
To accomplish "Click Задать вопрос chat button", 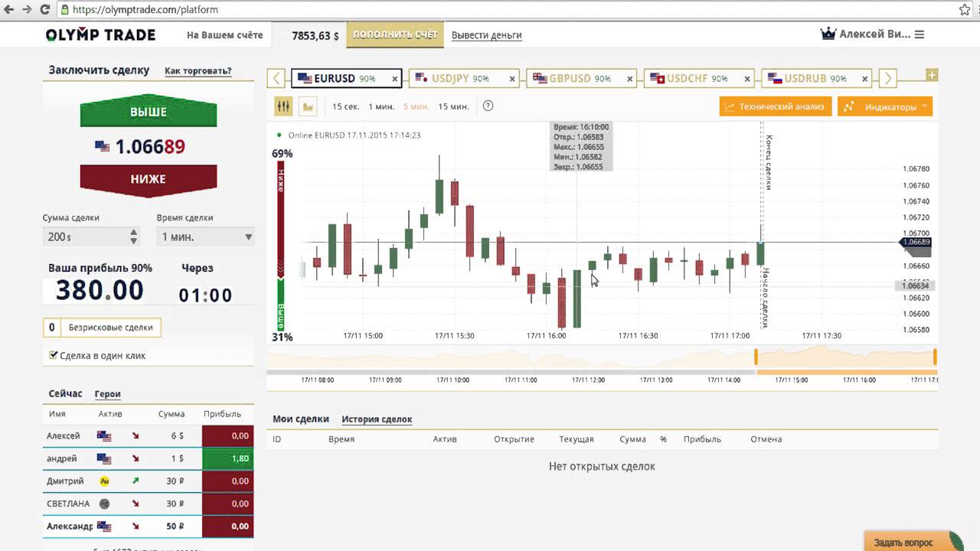I will coord(913,542).
